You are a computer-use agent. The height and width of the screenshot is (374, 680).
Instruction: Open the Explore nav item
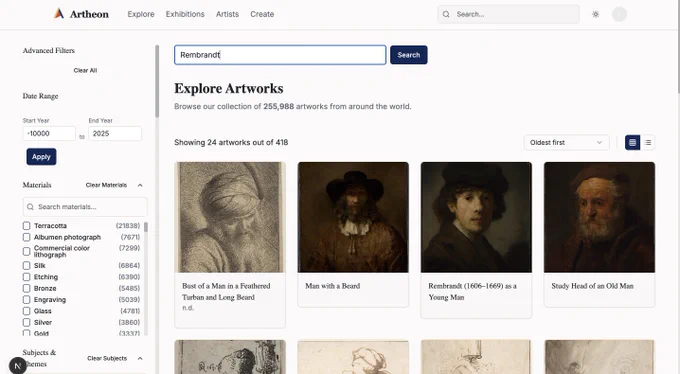141,14
